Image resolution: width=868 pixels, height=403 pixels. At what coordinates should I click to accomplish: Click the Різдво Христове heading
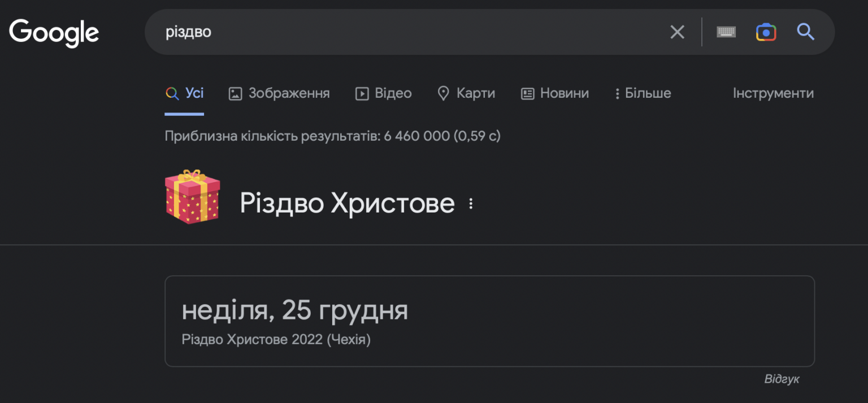coord(347,203)
